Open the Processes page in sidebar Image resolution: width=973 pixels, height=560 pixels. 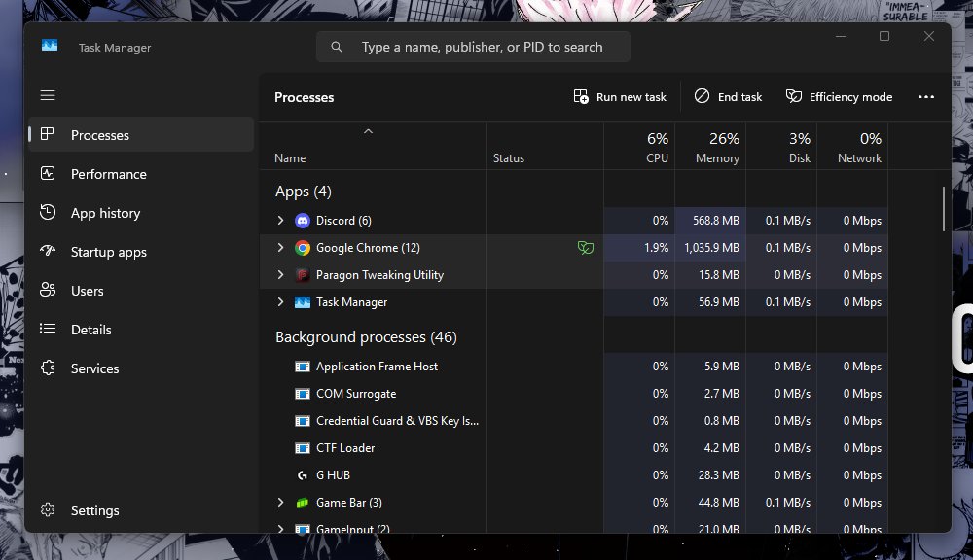(141, 134)
